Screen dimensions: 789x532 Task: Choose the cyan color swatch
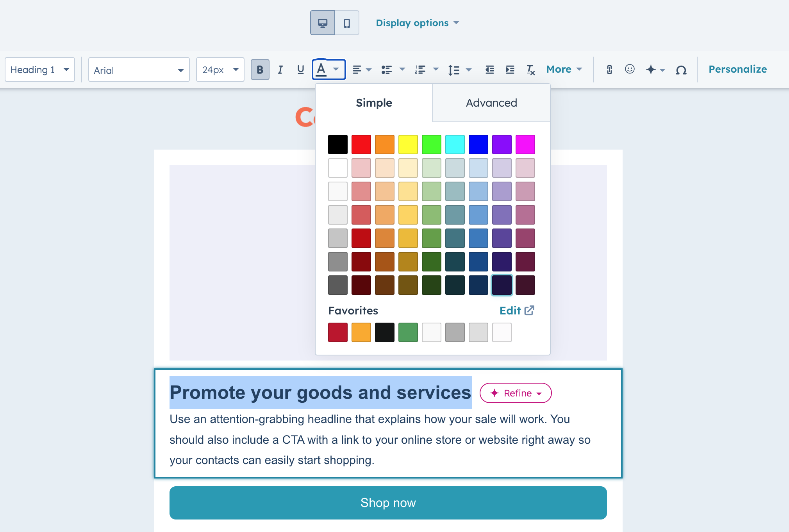coord(455,145)
